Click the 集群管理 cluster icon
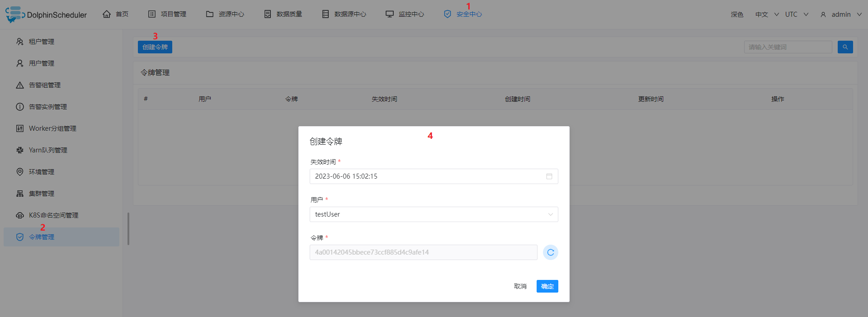The height and width of the screenshot is (317, 868). 20,194
